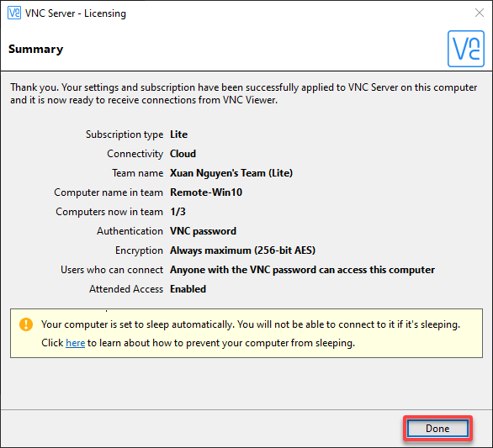The width and height of the screenshot is (493, 448).
Task: Click the VNC password authentication value
Action: pos(203,231)
